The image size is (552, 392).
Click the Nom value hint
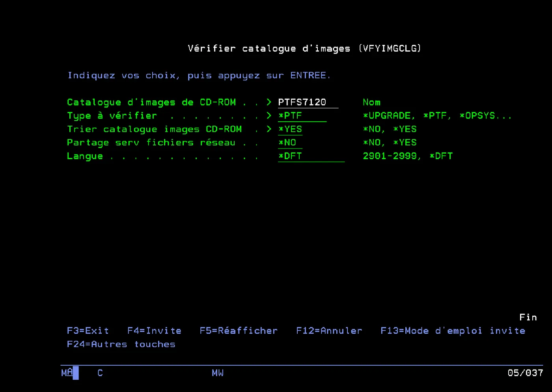point(371,102)
